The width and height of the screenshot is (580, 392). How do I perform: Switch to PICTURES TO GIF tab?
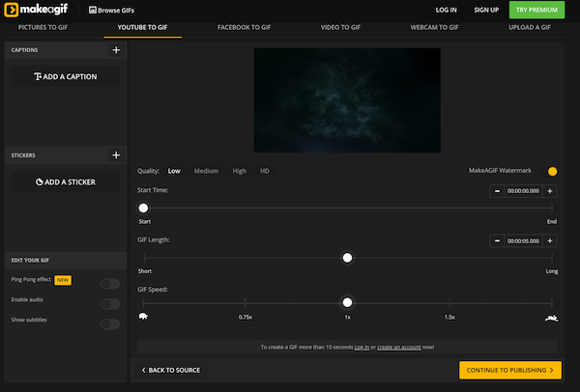(x=43, y=27)
